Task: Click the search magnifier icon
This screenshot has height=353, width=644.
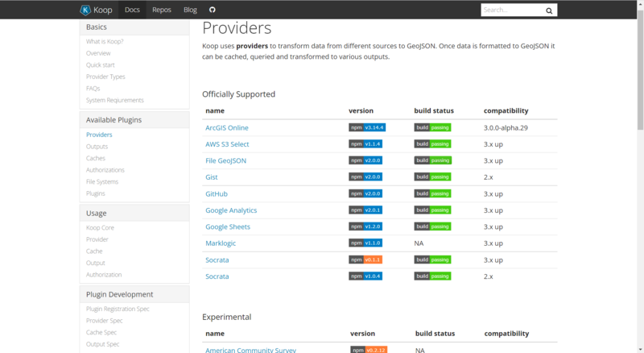Action: click(x=549, y=10)
